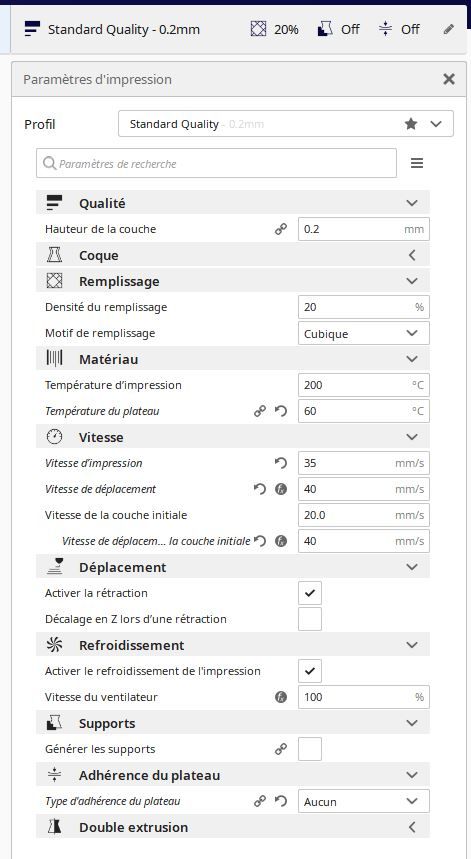
Task: Close the Paramètres d'impression panel
Action: pos(449,79)
